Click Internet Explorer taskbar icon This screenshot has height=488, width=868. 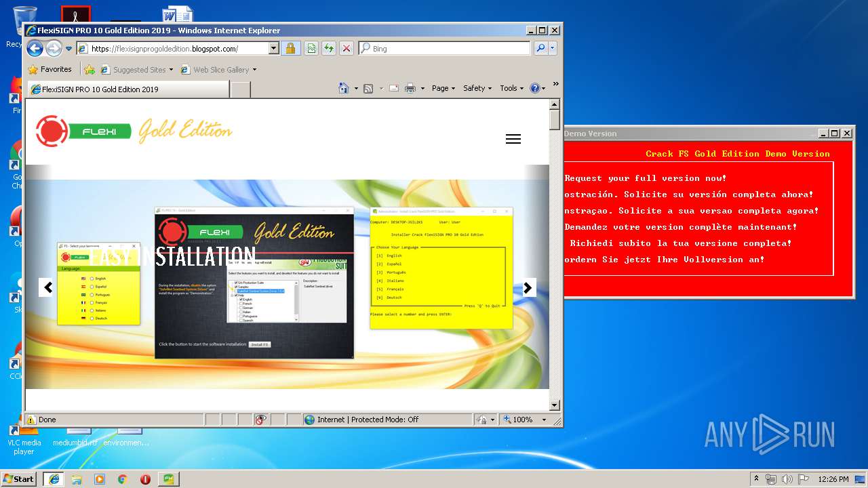[54, 479]
